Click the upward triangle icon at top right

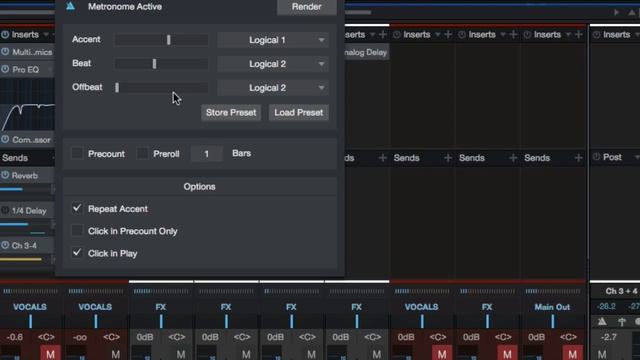632,12
